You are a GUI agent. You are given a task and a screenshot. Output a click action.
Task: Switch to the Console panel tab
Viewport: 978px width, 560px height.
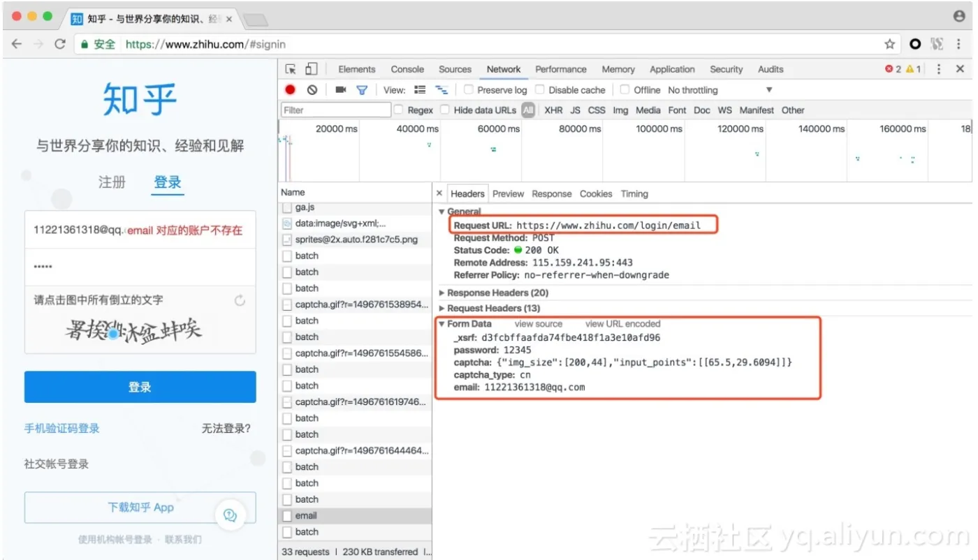pos(407,69)
